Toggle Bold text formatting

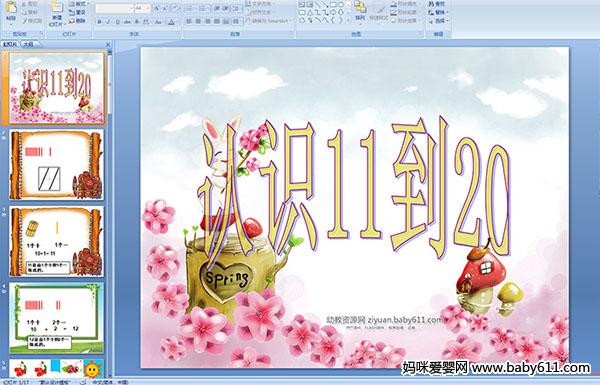coord(99,22)
